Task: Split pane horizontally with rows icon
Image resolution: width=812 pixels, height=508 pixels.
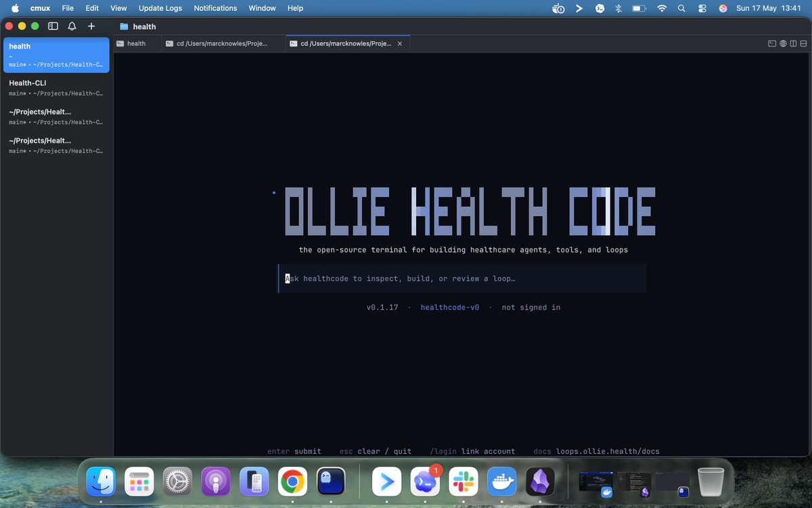Action: (803, 43)
